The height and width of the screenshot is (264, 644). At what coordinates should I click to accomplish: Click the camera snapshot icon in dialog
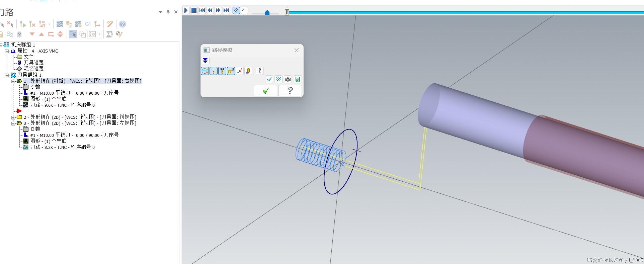(x=288, y=80)
